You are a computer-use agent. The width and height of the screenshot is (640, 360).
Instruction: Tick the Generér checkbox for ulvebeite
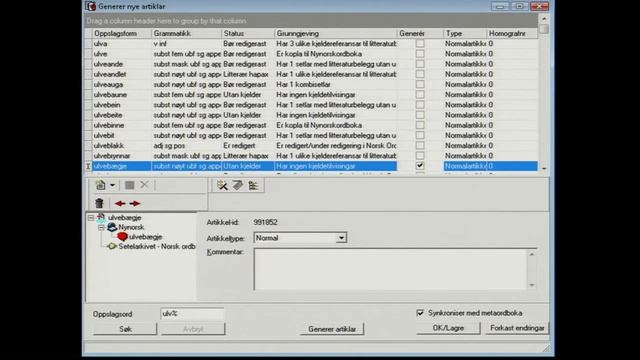tap(420, 115)
